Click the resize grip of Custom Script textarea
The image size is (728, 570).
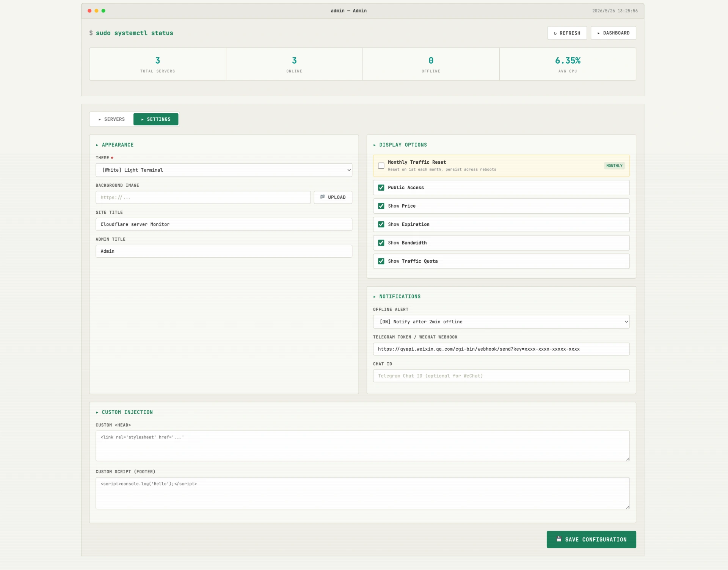628,507
